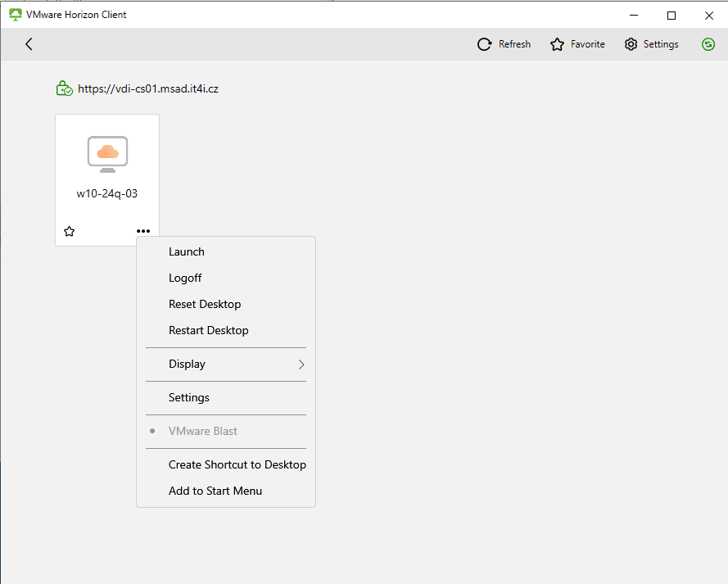Select Launch from the context menu
Viewport: 728px width, 584px height.
pos(187,252)
